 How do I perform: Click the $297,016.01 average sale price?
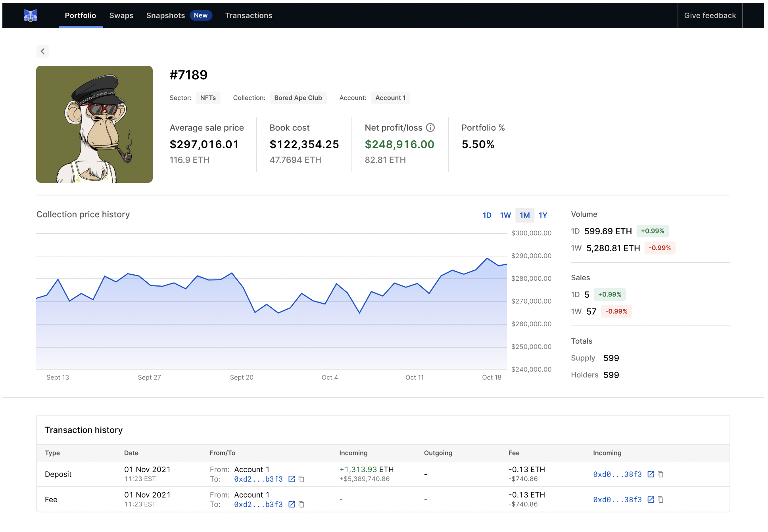(204, 144)
